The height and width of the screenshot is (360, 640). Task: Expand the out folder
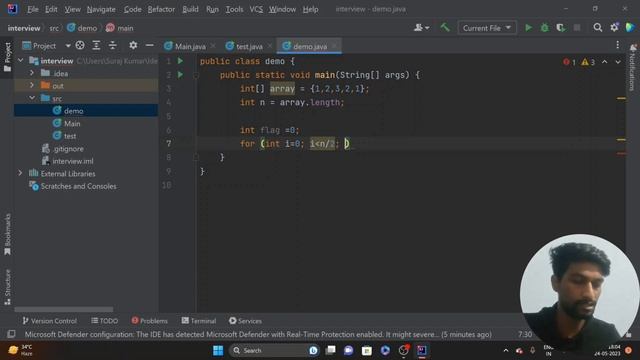(32, 85)
